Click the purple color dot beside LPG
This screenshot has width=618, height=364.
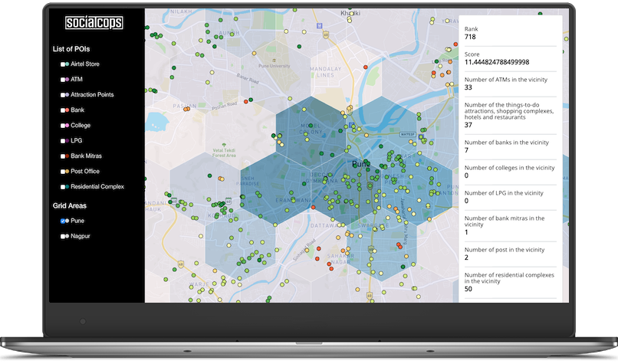[67, 141]
